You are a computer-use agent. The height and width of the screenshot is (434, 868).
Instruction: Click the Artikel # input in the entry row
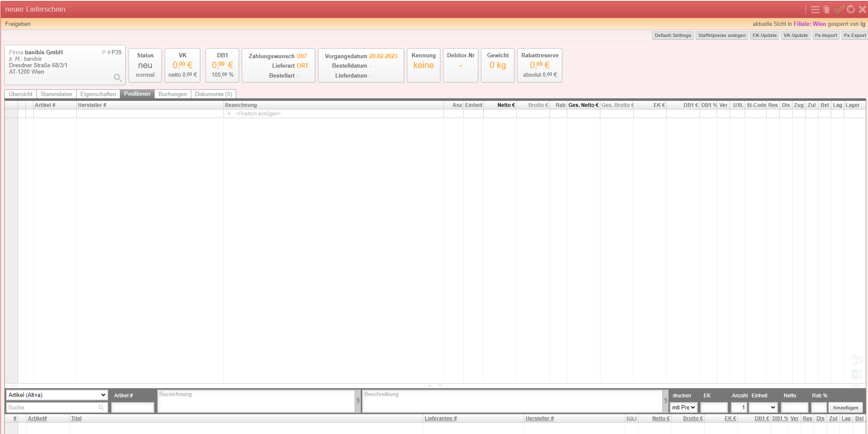pyautogui.click(x=133, y=407)
